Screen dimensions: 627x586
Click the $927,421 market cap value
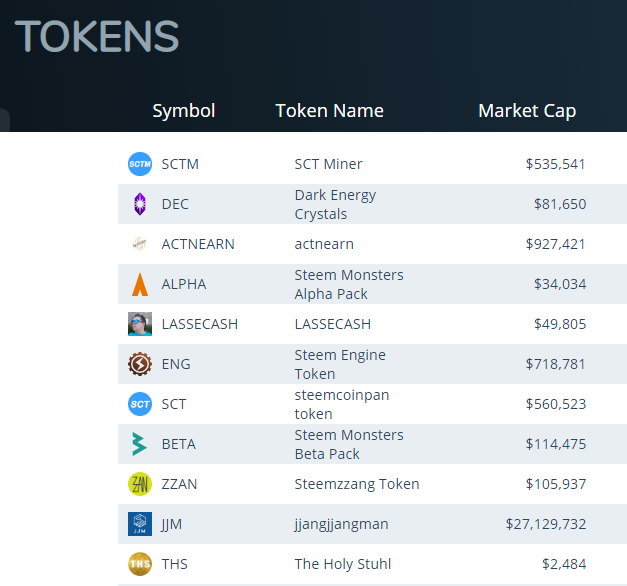click(x=555, y=244)
